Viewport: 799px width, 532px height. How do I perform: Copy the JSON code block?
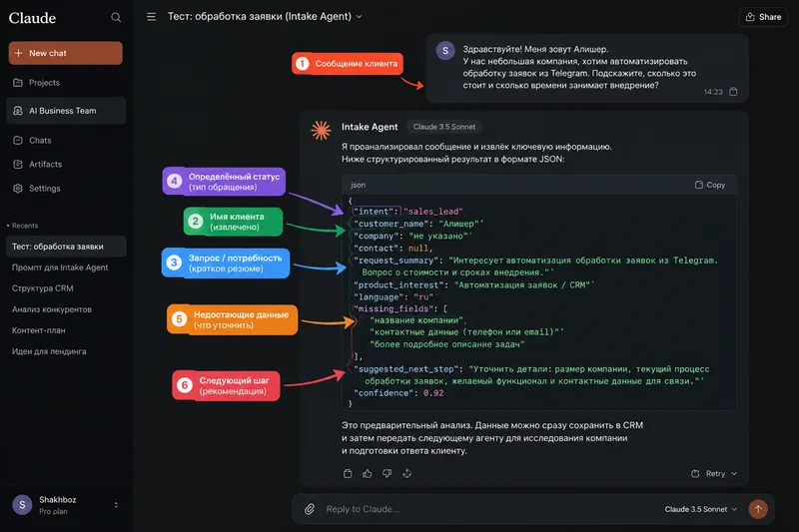point(710,185)
